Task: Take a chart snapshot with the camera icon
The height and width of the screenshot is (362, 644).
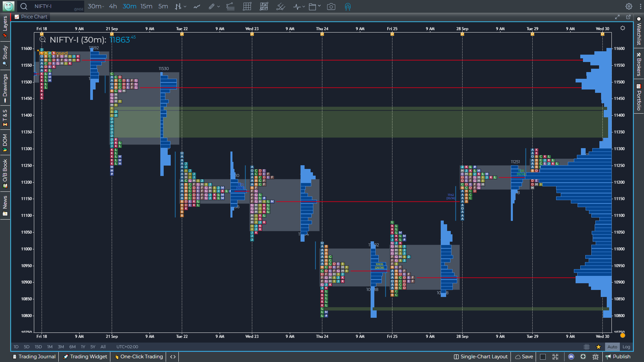Action: coord(331,6)
